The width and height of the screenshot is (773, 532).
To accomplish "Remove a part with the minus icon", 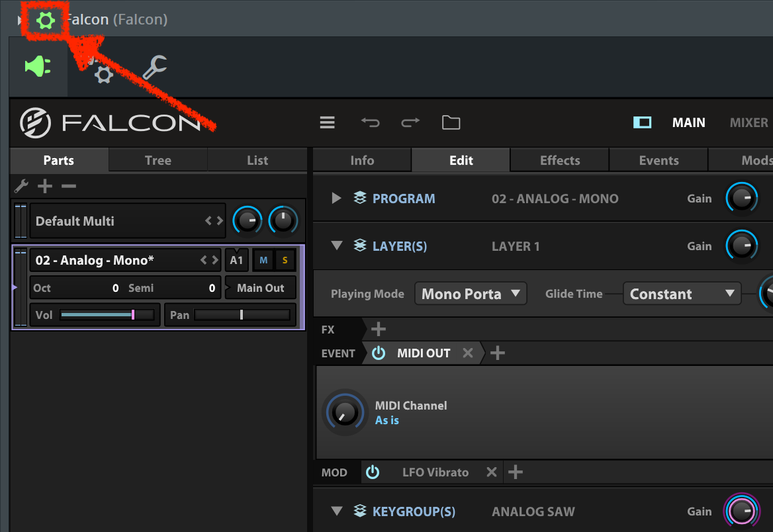I will pyautogui.click(x=68, y=186).
